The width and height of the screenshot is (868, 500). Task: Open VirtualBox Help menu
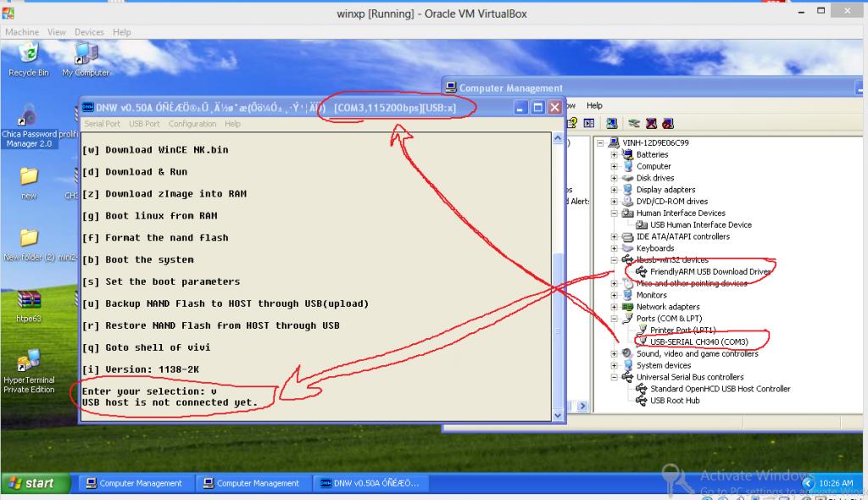click(x=122, y=32)
